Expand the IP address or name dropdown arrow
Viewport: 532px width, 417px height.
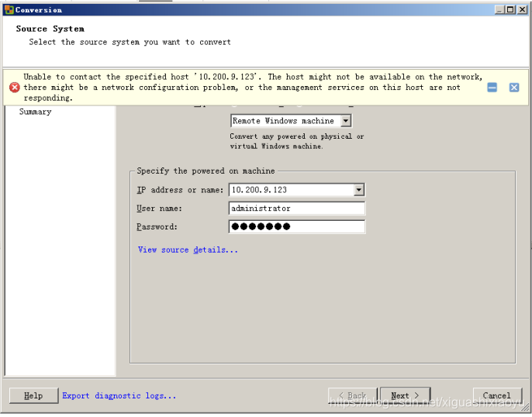coord(358,190)
